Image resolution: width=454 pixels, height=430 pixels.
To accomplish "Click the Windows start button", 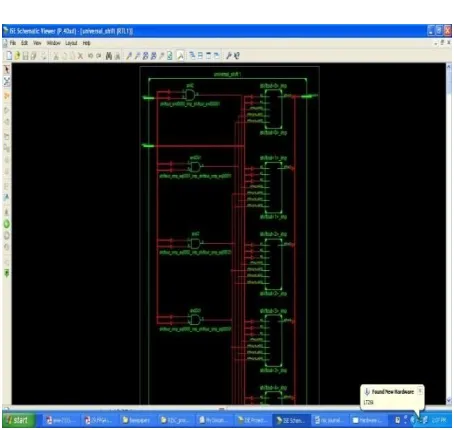I will 18,420.
